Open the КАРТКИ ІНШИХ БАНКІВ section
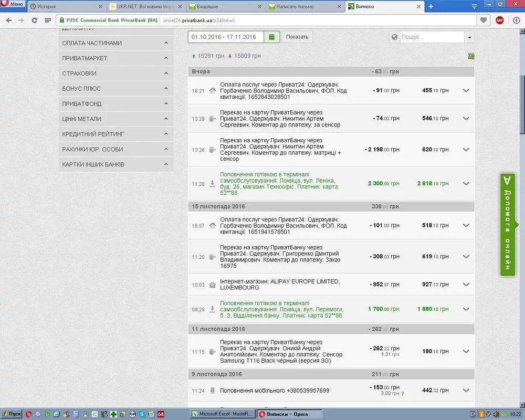Viewport: 525px width, 420px height. click(116, 164)
